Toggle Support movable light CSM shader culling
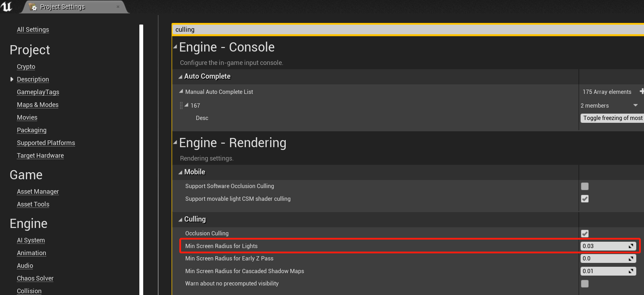 click(585, 199)
